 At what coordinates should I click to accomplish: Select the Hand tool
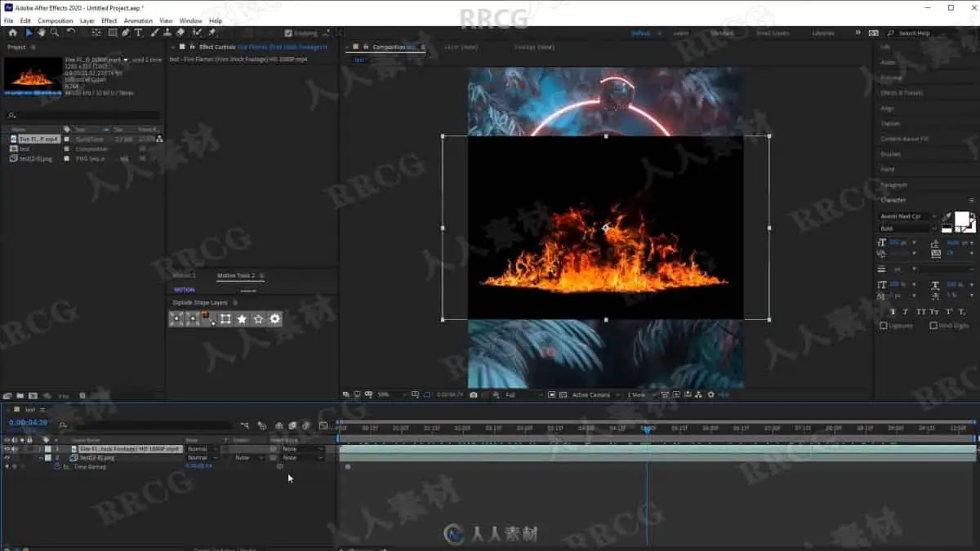(x=41, y=33)
